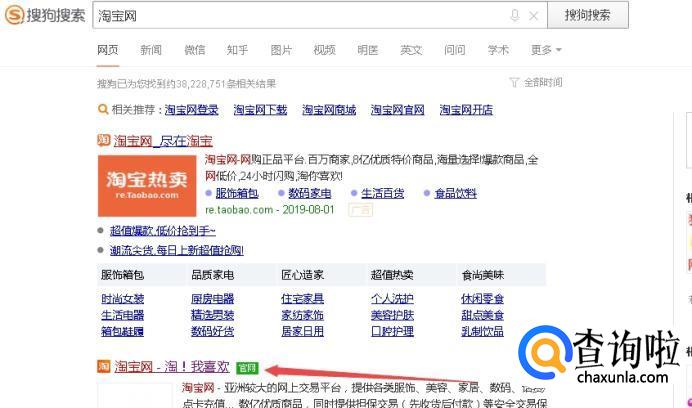Switch to the 问问 tab
This screenshot has height=408, width=692.
click(x=455, y=50)
